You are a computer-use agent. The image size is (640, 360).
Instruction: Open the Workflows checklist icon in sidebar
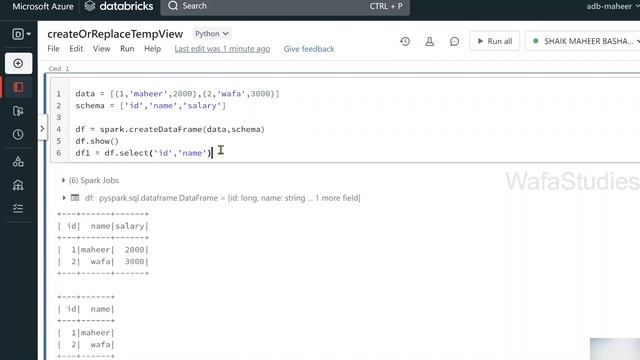(x=18, y=209)
